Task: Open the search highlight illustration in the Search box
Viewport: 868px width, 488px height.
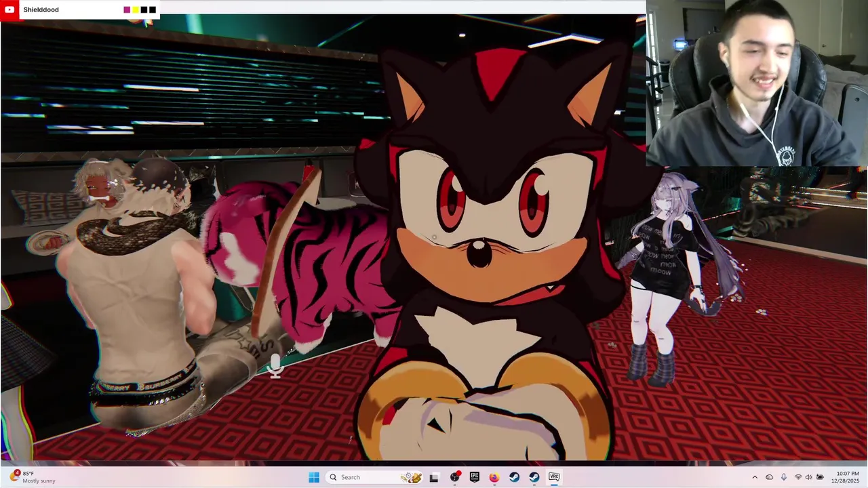Action: (x=411, y=477)
